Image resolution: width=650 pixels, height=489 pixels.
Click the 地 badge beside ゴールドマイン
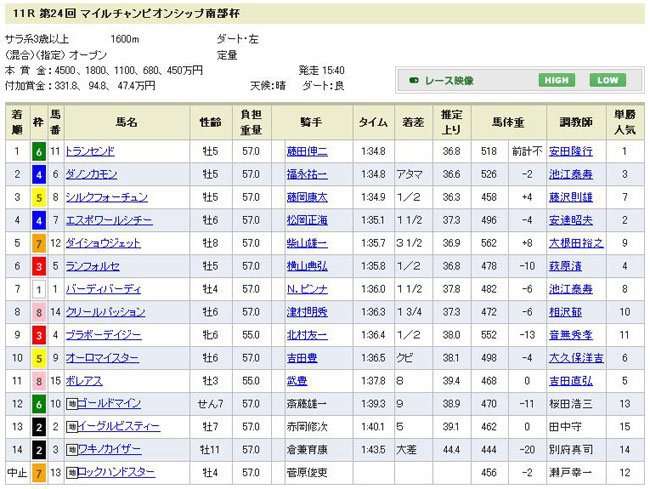[x=72, y=403]
